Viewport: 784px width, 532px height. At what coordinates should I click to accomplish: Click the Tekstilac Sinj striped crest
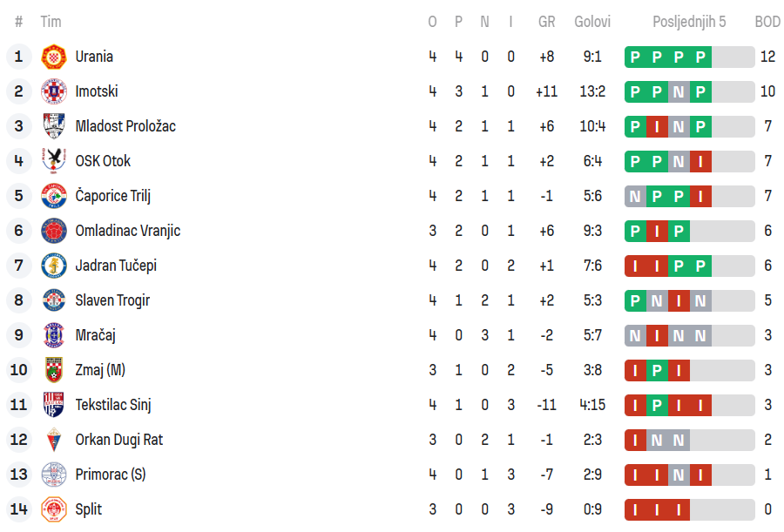[x=54, y=405]
